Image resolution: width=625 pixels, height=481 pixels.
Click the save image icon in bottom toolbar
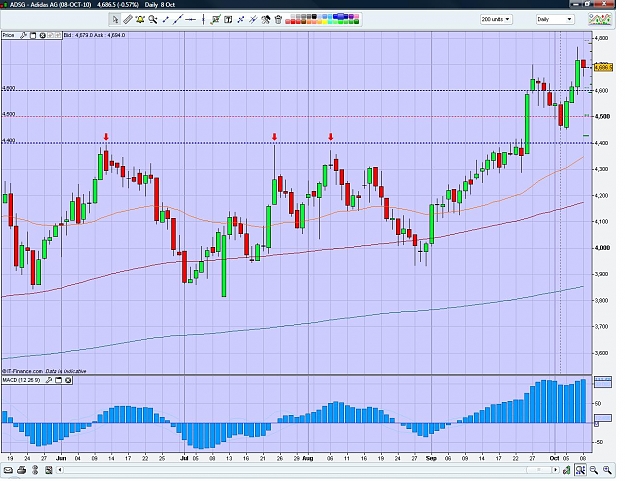(49, 470)
